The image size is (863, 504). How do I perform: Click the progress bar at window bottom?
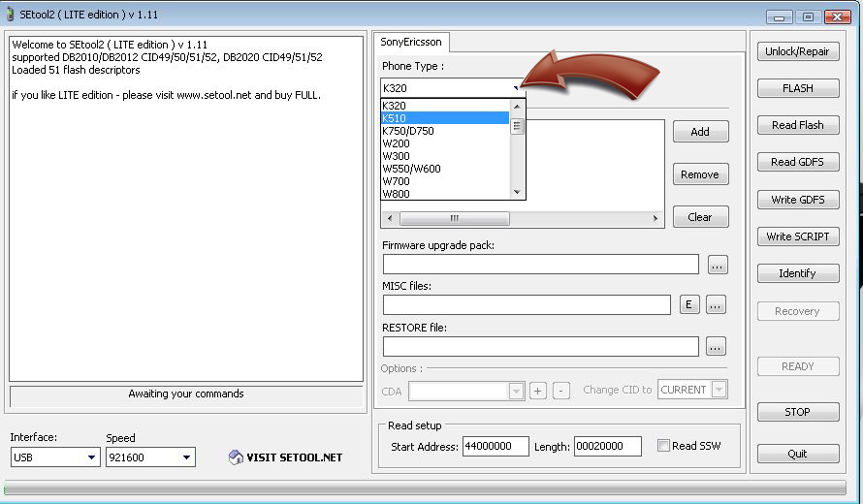[x=425, y=488]
